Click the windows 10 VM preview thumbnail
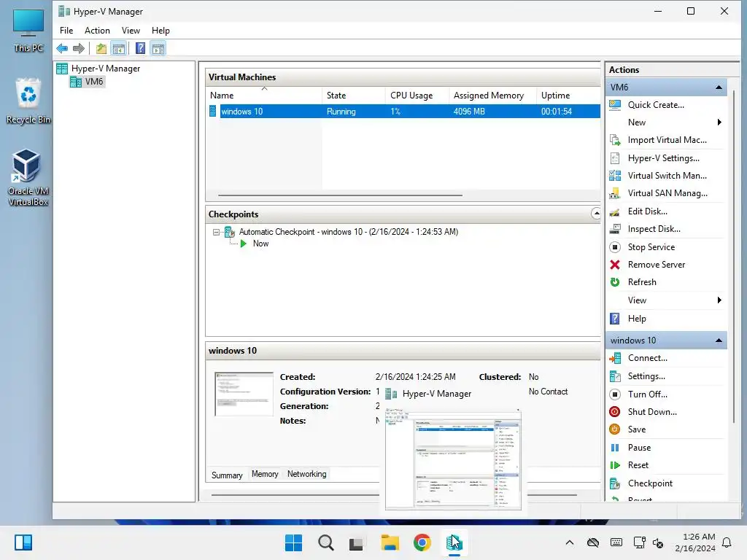The width and height of the screenshot is (747, 560). coord(244,394)
